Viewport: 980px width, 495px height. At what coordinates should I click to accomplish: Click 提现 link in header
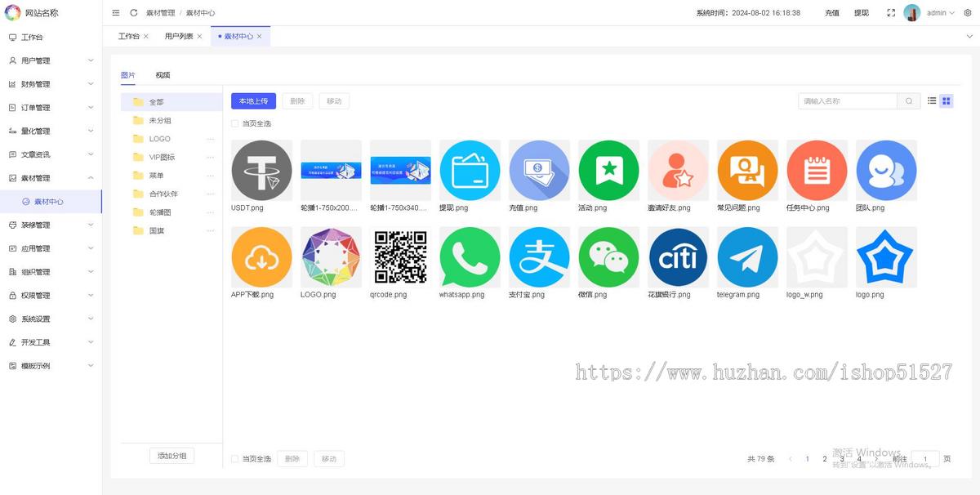point(861,13)
